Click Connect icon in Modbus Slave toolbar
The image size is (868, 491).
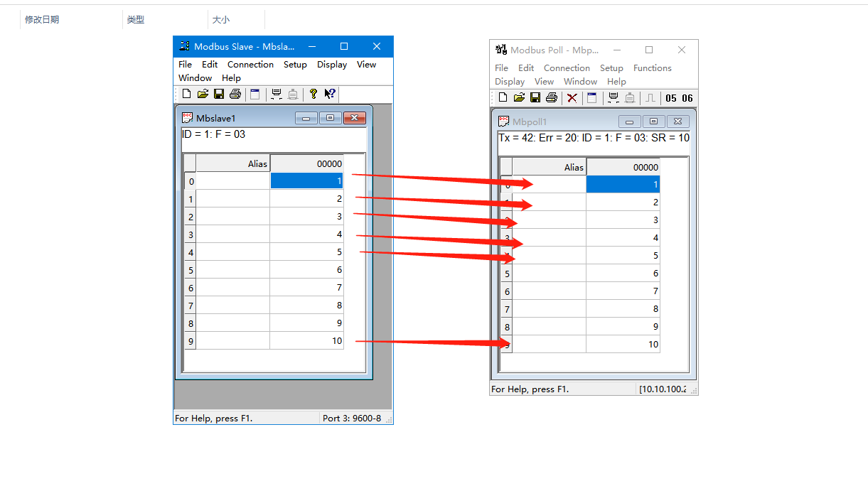click(x=277, y=94)
